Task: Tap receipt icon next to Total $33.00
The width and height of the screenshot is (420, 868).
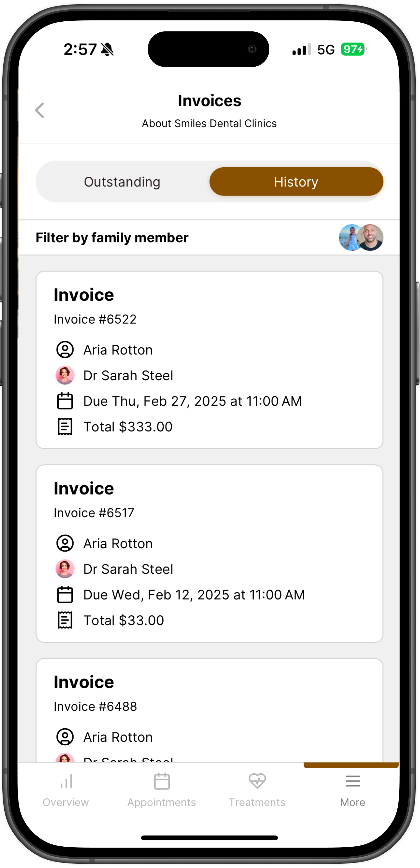Action: (65, 620)
